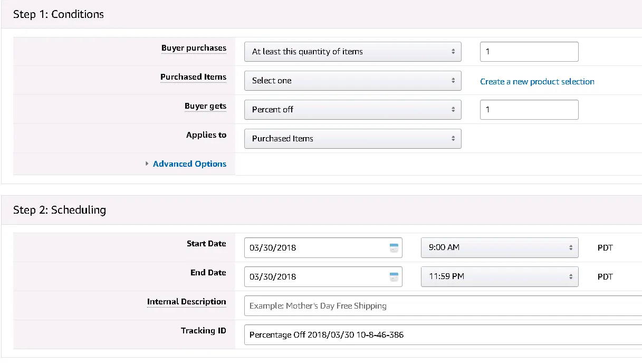Click the Start Date text field

(x=323, y=247)
